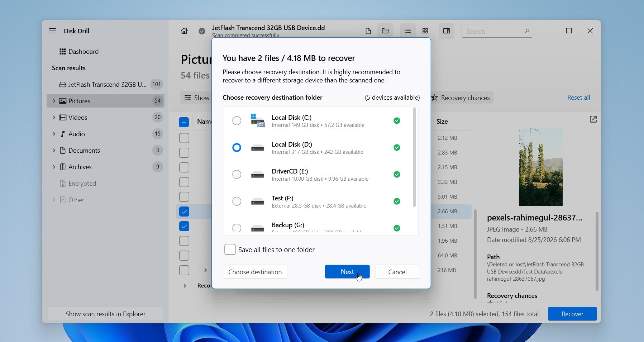
Task: Expand the Archives category
Action: 54,167
